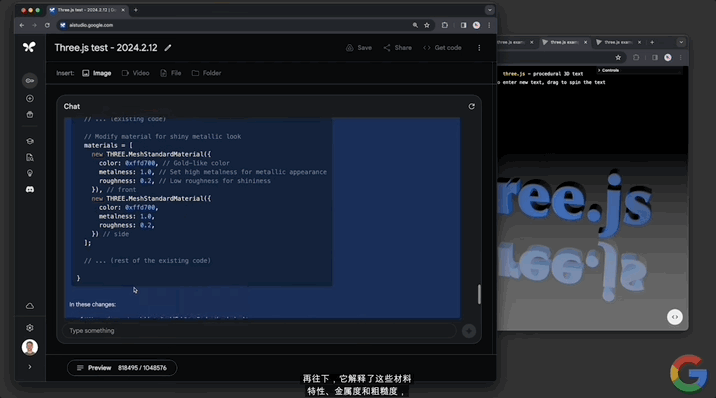Insert an Image
716x398 pixels.
tap(97, 73)
